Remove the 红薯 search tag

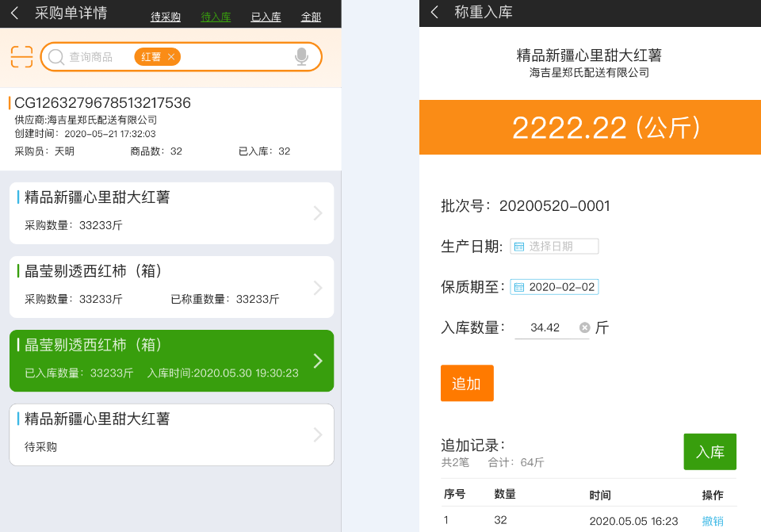pyautogui.click(x=171, y=57)
